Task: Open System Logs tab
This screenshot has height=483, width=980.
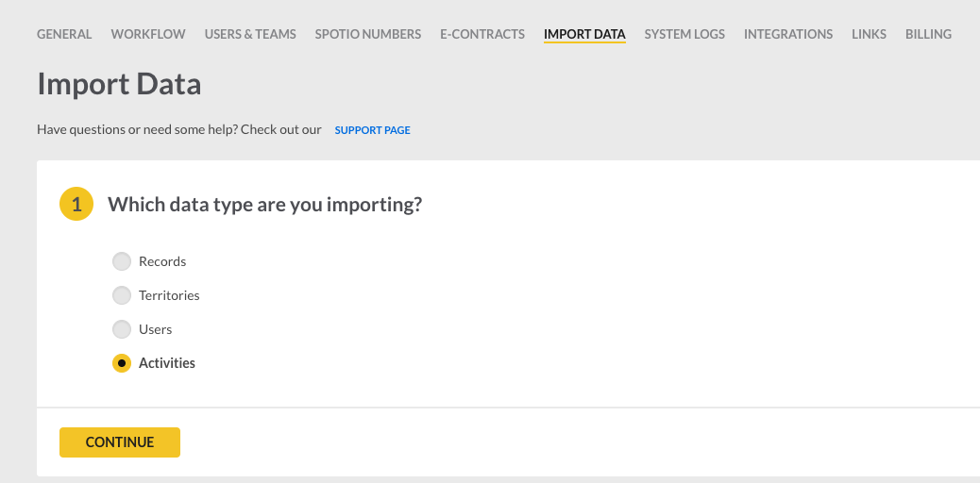Action: coord(684,34)
